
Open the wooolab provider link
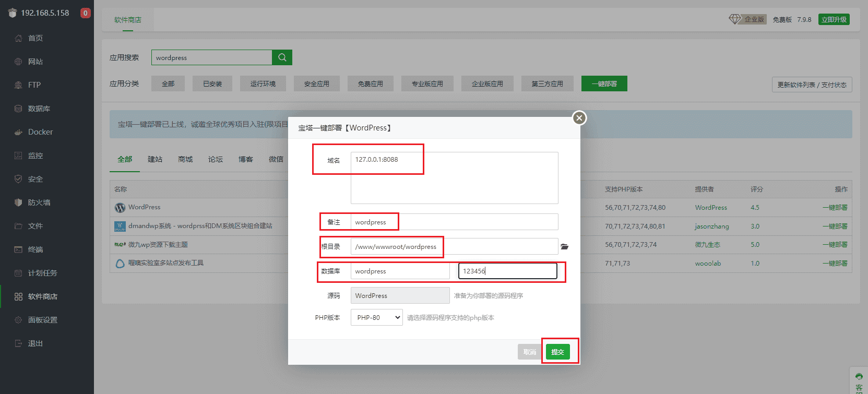coord(708,263)
